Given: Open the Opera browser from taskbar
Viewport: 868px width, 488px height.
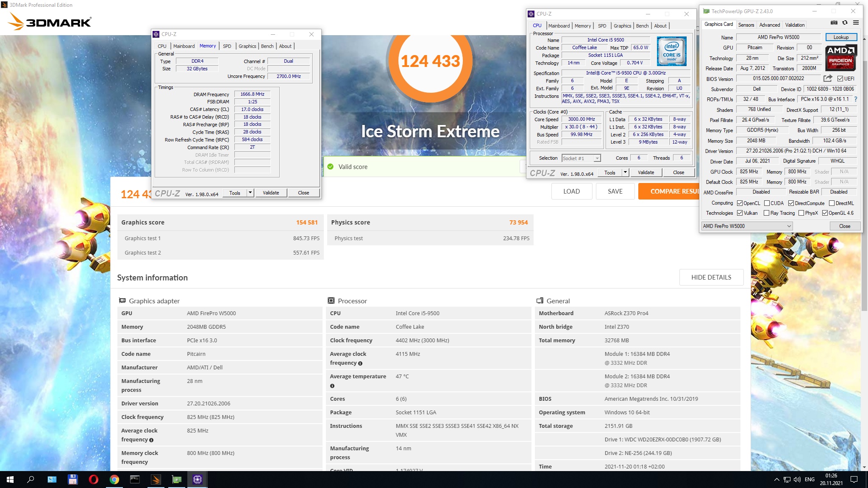Looking at the screenshot, I should click(x=93, y=480).
